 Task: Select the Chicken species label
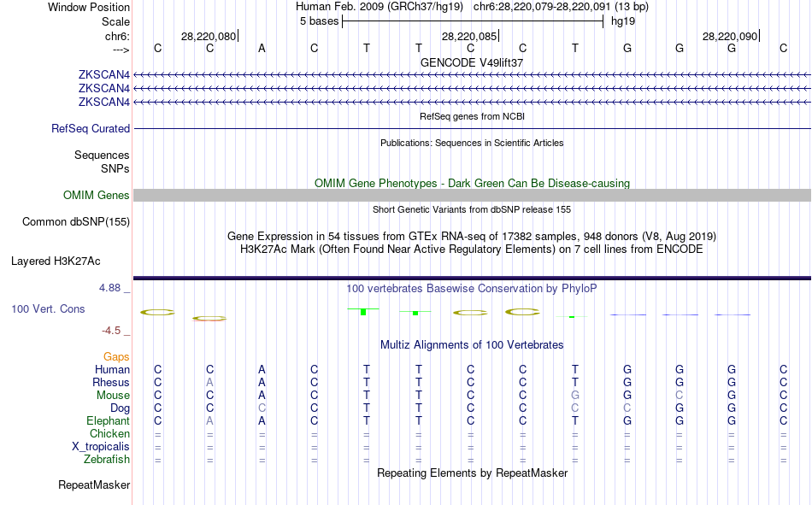[109, 433]
